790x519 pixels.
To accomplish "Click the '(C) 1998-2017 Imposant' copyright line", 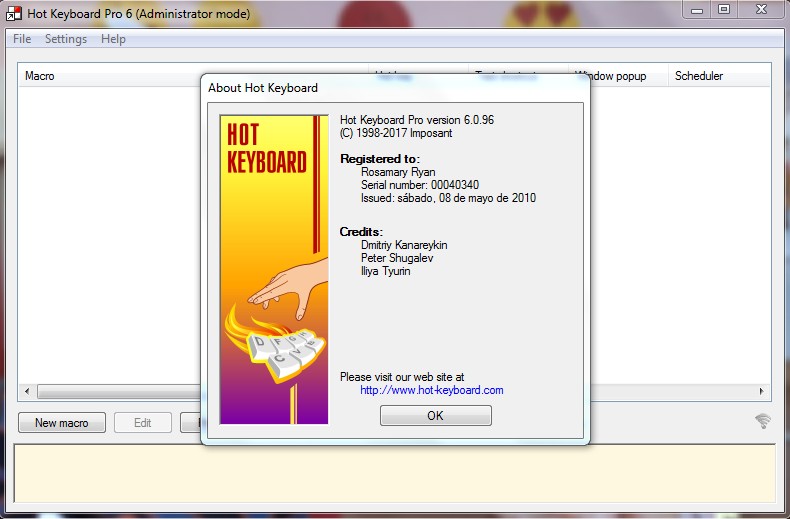I will click(396, 133).
